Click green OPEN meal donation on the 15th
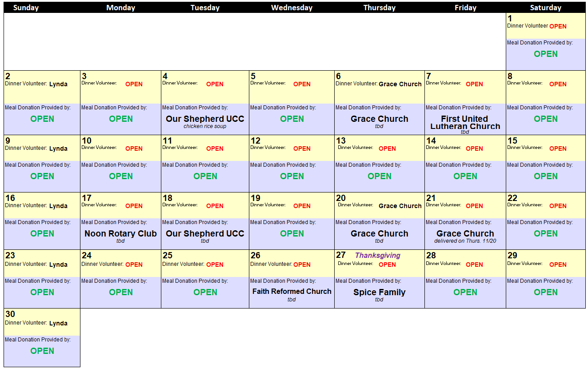This screenshot has width=588, height=369. point(545,176)
